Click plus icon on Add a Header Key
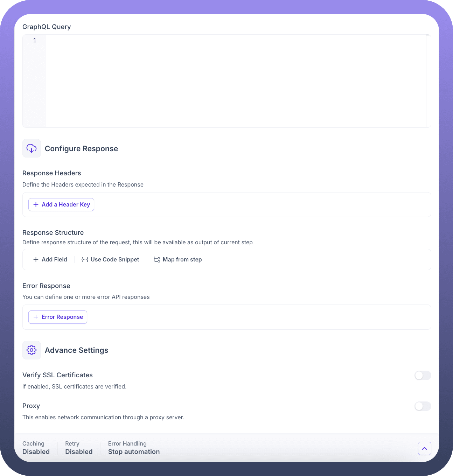453x476 pixels. pos(36,204)
